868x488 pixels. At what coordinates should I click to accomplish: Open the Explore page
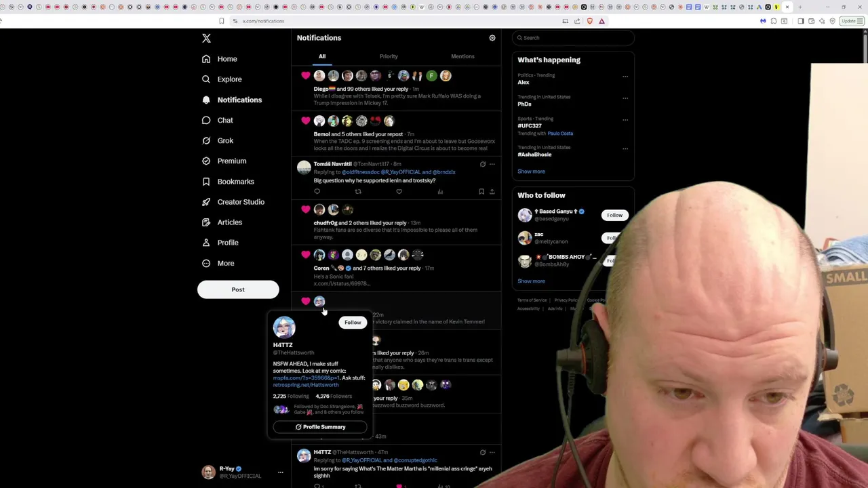(222, 79)
